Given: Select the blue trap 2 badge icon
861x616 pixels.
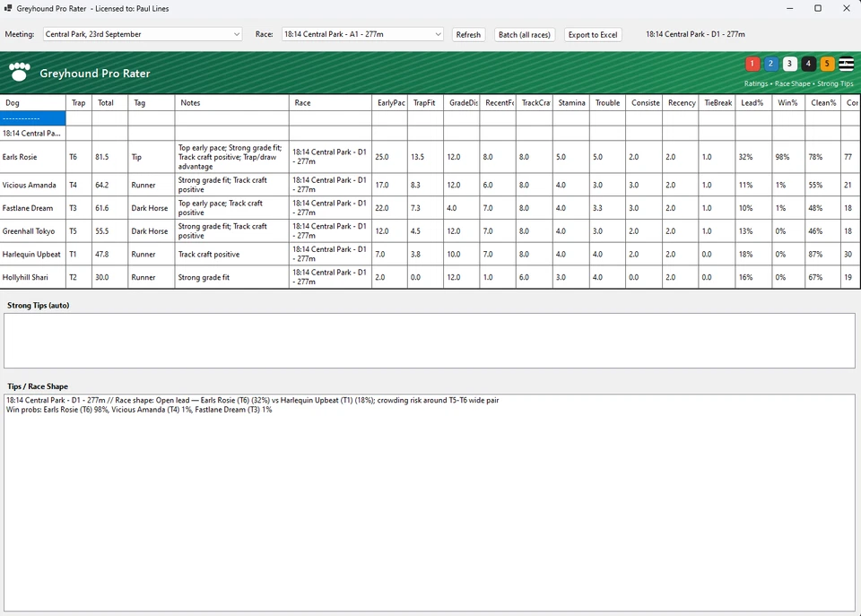Looking at the screenshot, I should [x=770, y=64].
